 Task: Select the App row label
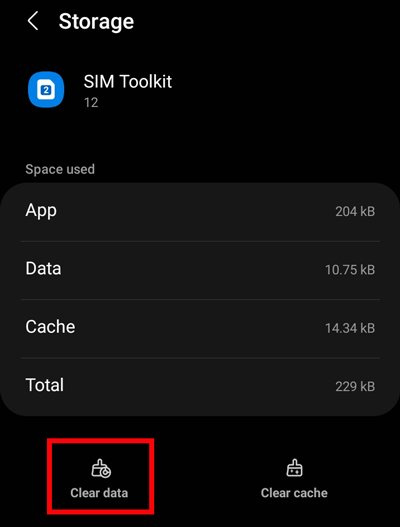pos(41,211)
